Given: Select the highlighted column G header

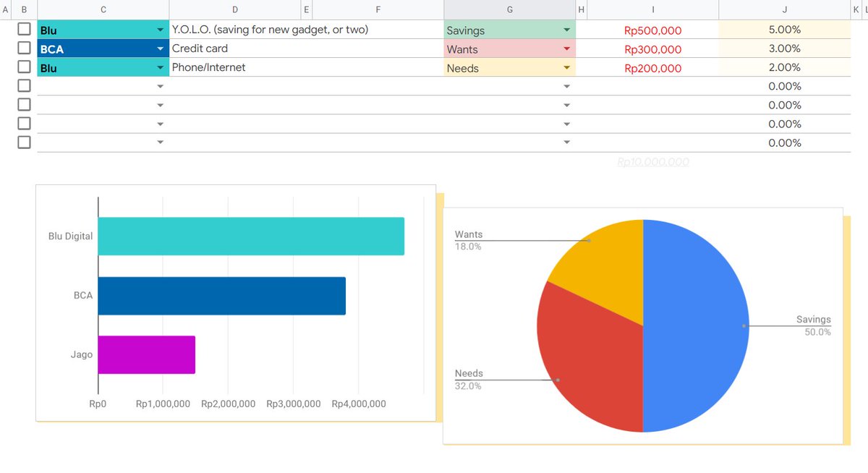Looking at the screenshot, I should click(x=510, y=9).
